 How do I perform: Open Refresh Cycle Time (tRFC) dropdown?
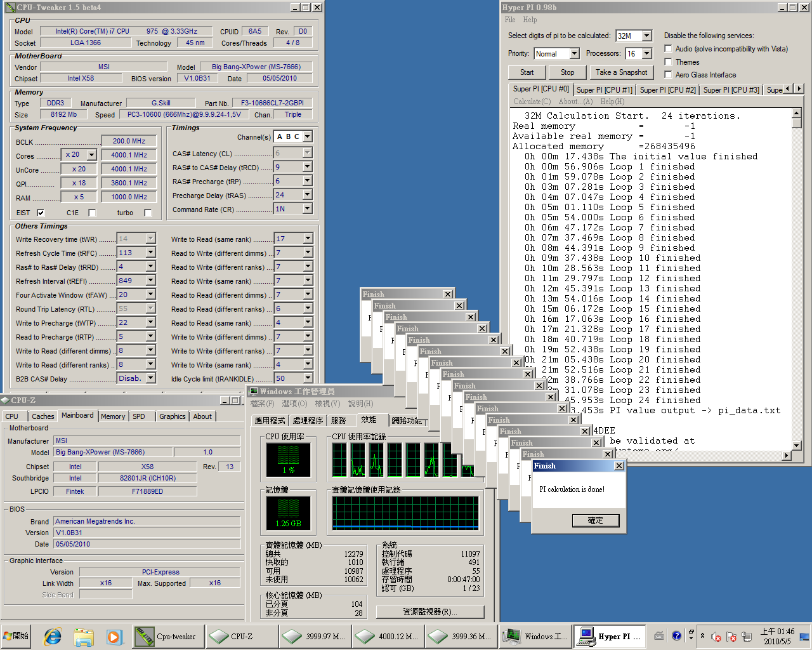click(150, 253)
